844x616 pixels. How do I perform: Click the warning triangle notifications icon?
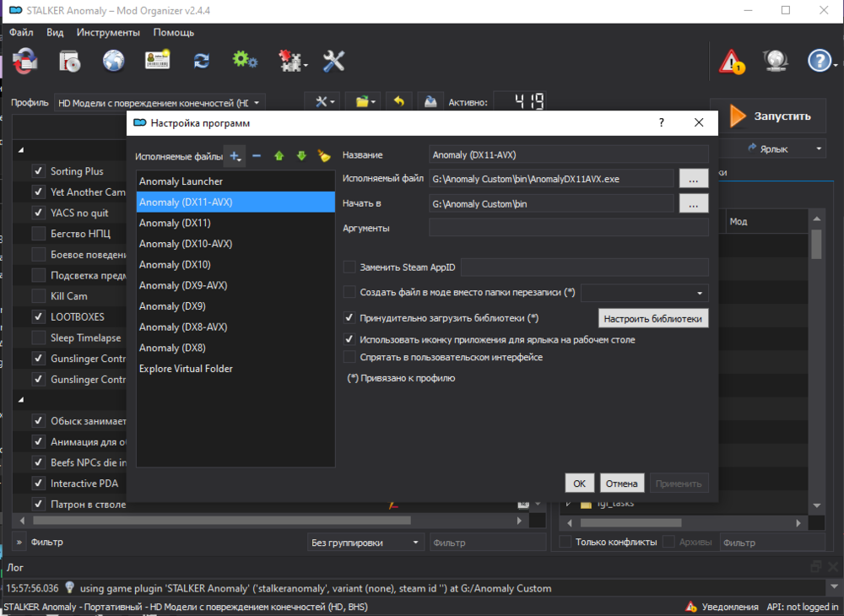pos(731,62)
